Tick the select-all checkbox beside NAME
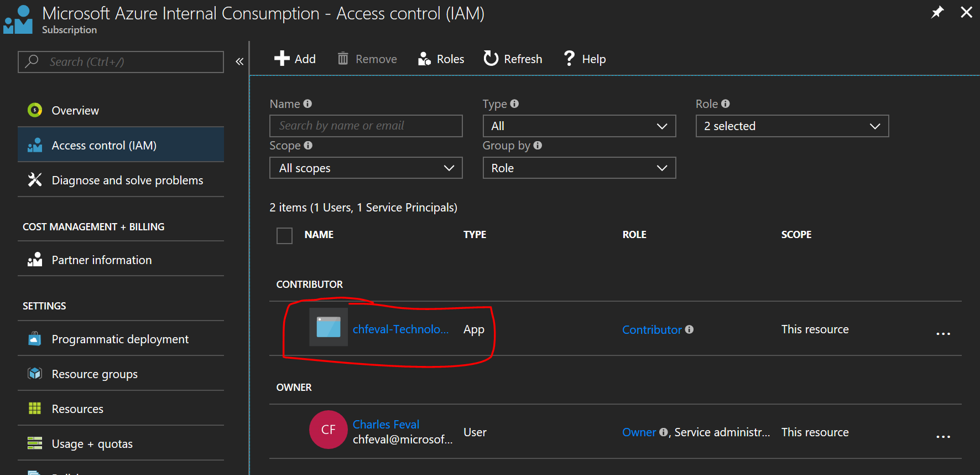The height and width of the screenshot is (475, 980). point(284,235)
